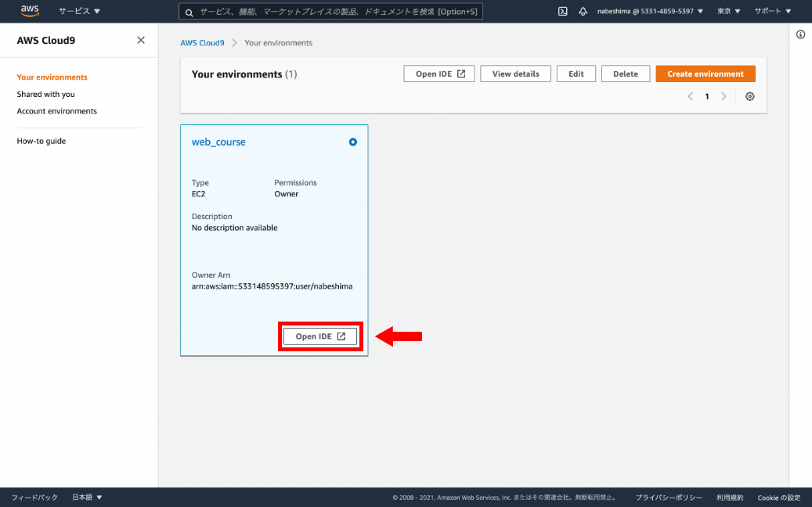Viewport: 812px width, 507px height.
Task: Click the Edit button
Action: point(576,74)
